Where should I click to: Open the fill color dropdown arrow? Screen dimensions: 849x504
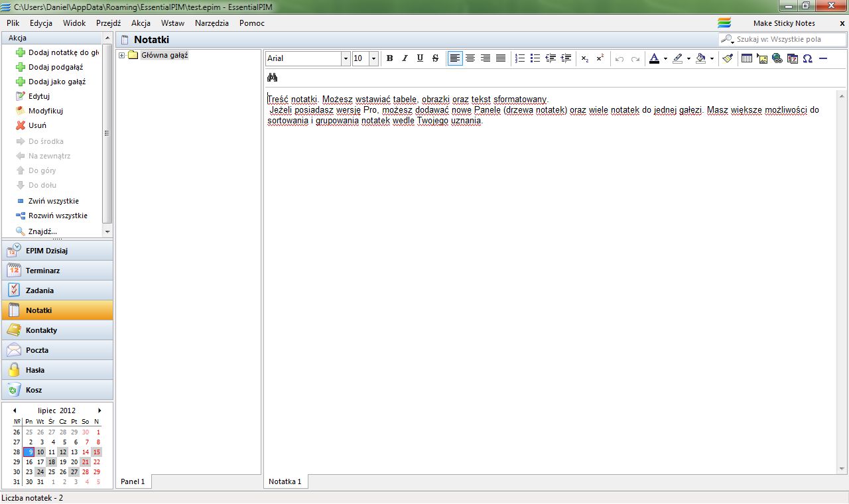[712, 58]
